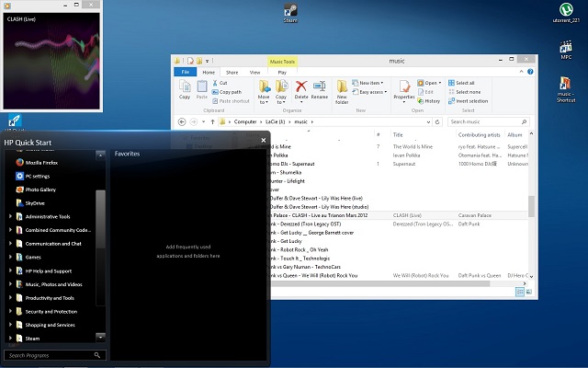Viewport: 588px width, 368px height.
Task: Open PC settings in HP Quick Start
Action: pos(33,176)
